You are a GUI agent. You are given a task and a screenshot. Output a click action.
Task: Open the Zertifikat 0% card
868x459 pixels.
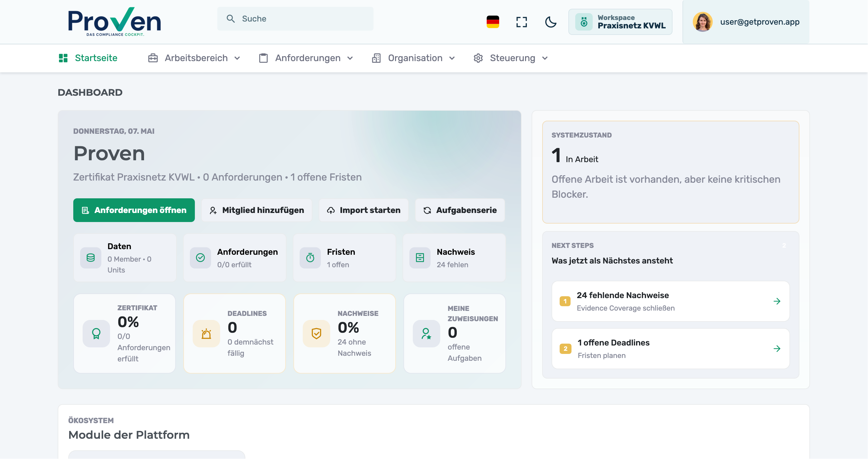[125, 334]
